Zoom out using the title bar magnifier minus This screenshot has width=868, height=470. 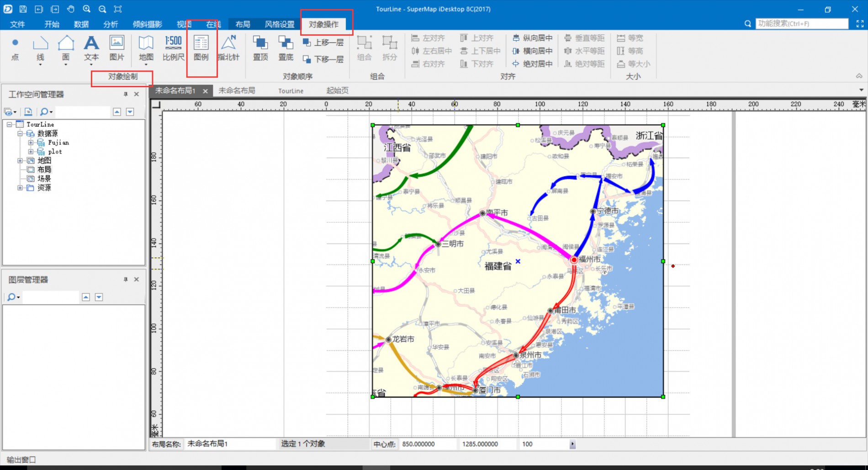tap(102, 9)
